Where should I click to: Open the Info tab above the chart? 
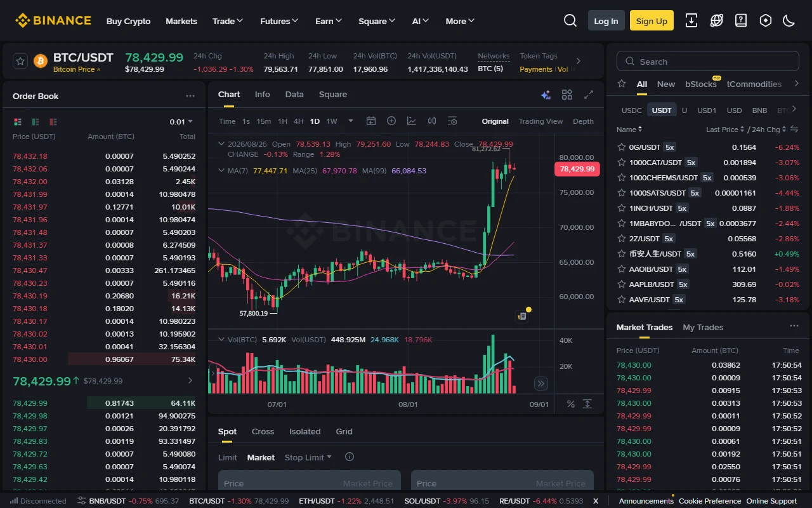point(262,94)
